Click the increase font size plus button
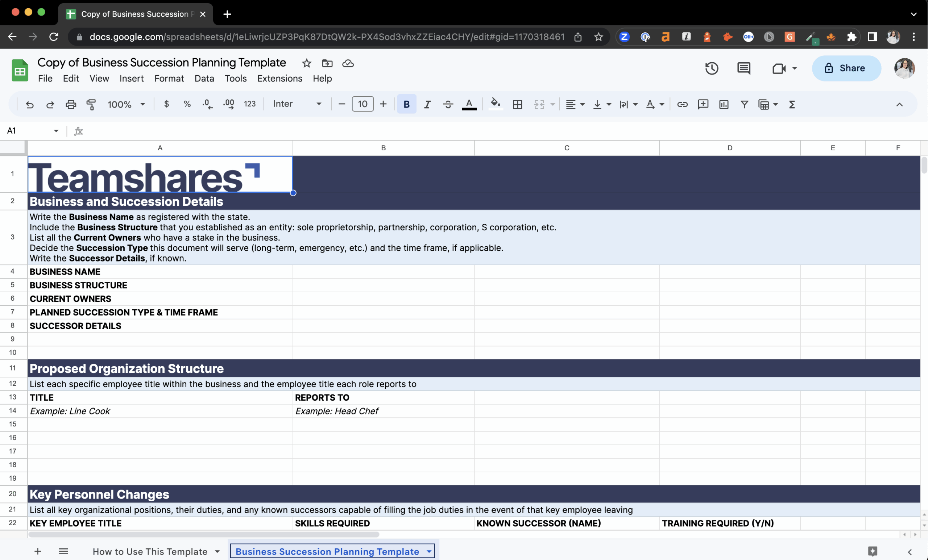This screenshot has width=928, height=560. (x=383, y=104)
